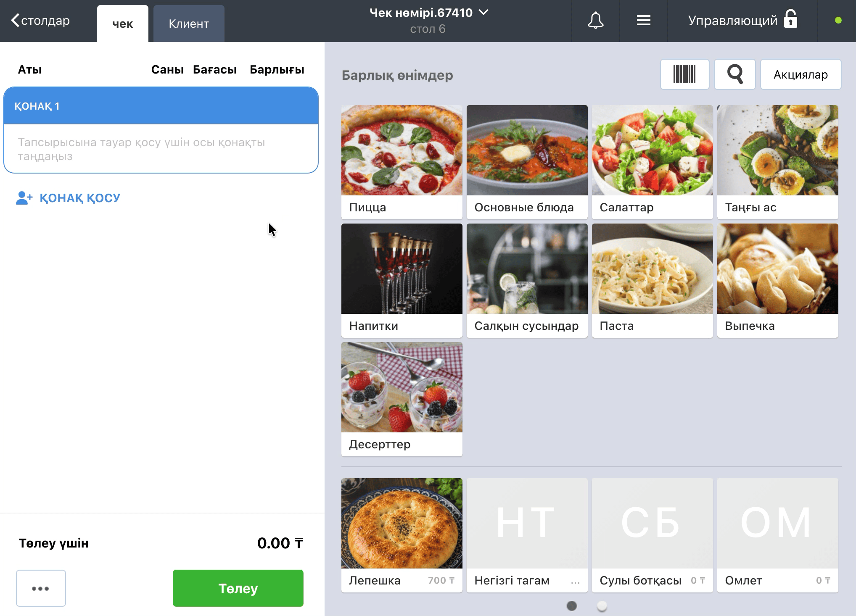Open barcode scanner input
This screenshot has height=616, width=856.
(x=684, y=74)
